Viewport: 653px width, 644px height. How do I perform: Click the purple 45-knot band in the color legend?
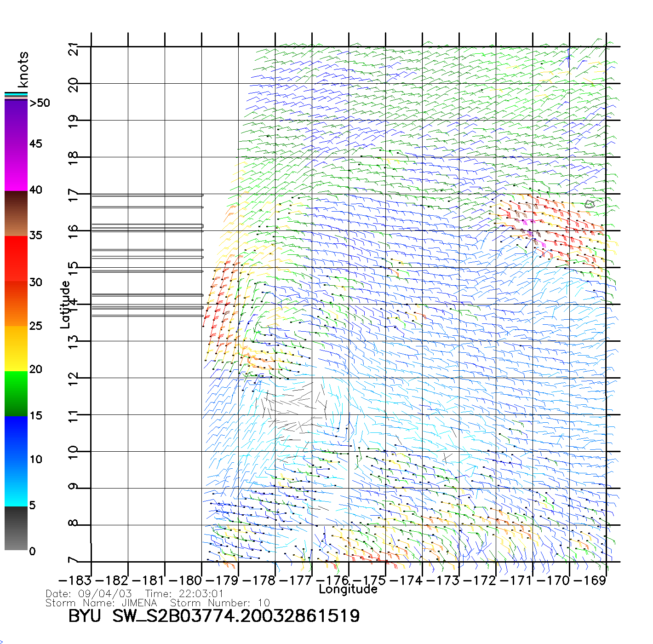[16, 145]
